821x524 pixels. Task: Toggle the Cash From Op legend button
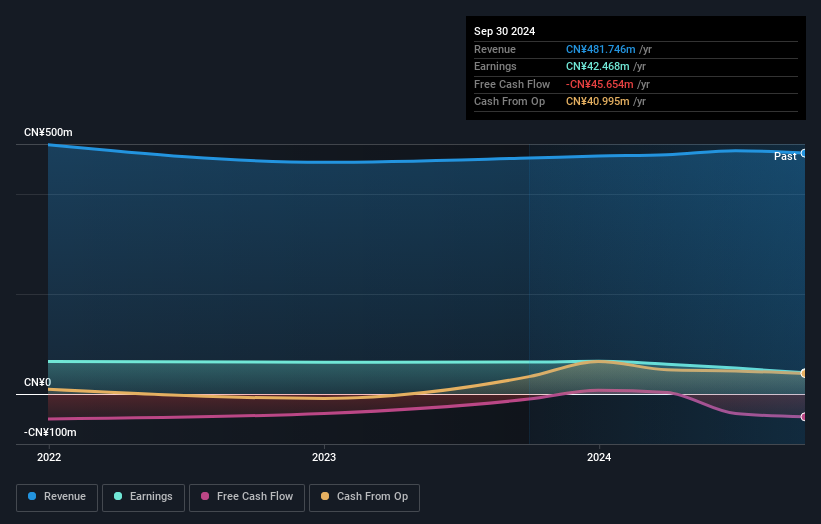click(364, 497)
